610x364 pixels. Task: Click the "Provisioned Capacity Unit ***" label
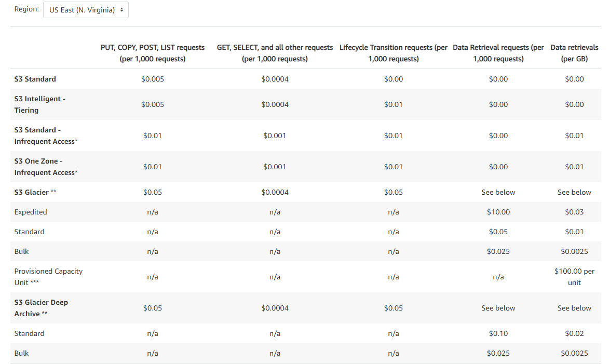pos(48,277)
